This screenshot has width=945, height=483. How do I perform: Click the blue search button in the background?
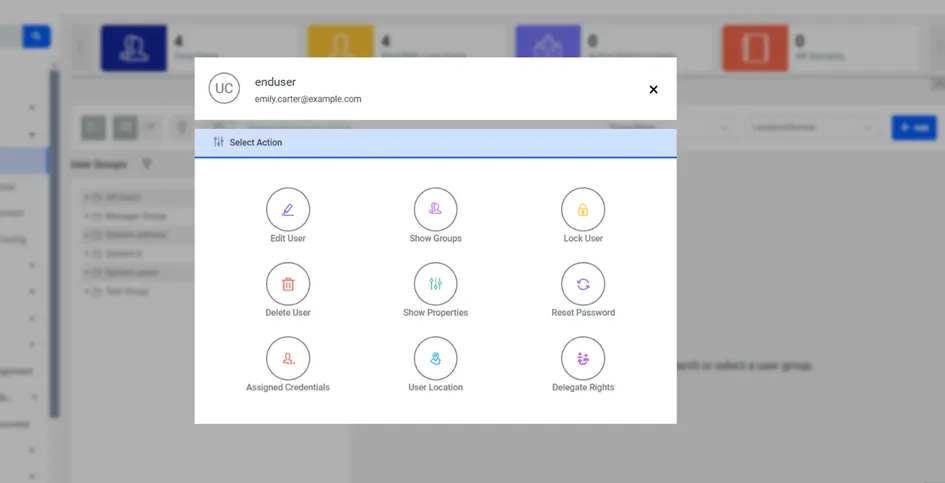[x=37, y=37]
